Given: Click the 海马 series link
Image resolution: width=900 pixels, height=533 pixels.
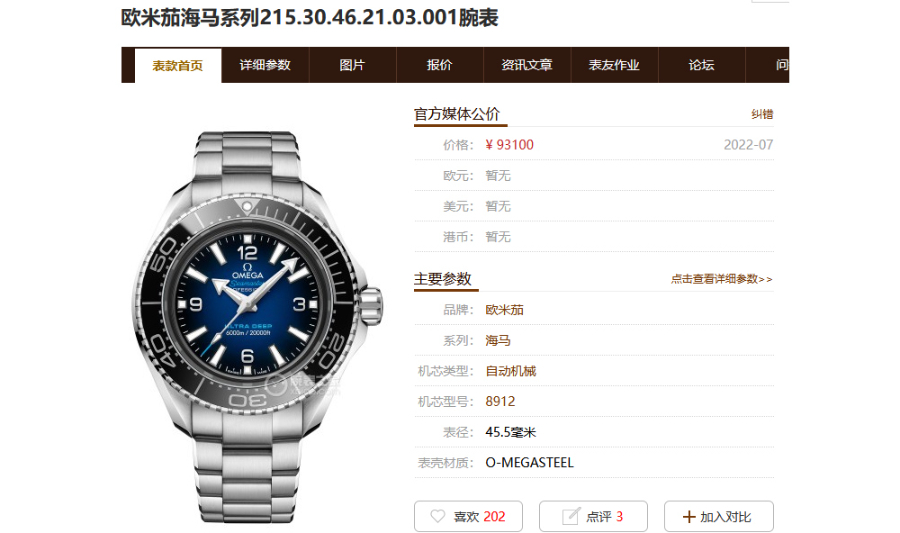Looking at the screenshot, I should (x=498, y=341).
